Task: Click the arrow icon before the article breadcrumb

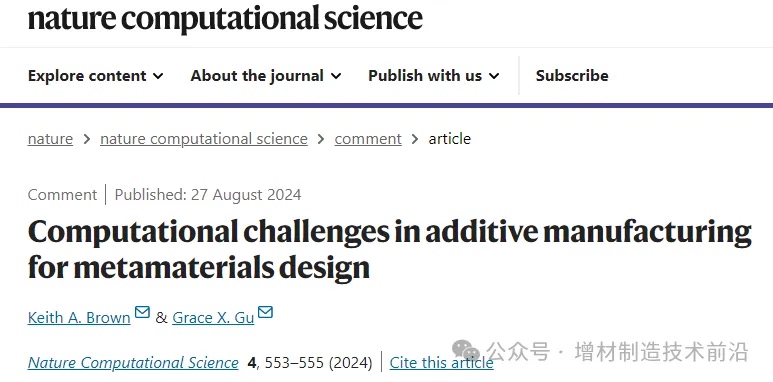Action: (x=415, y=139)
